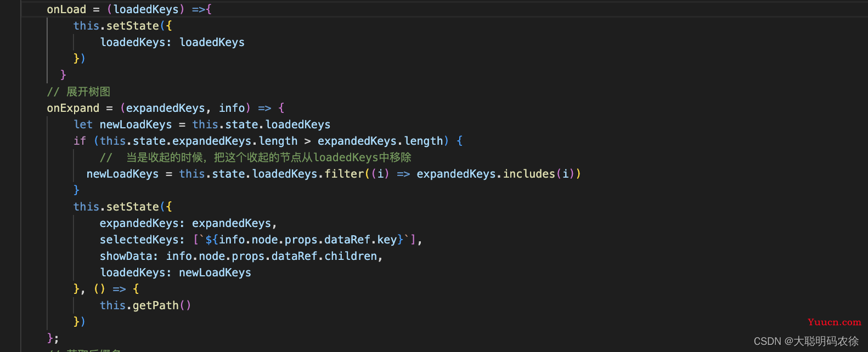This screenshot has height=352, width=868.
Task: Click the template literal '${info.node.props.dataRef.key}'
Action: tap(305, 240)
